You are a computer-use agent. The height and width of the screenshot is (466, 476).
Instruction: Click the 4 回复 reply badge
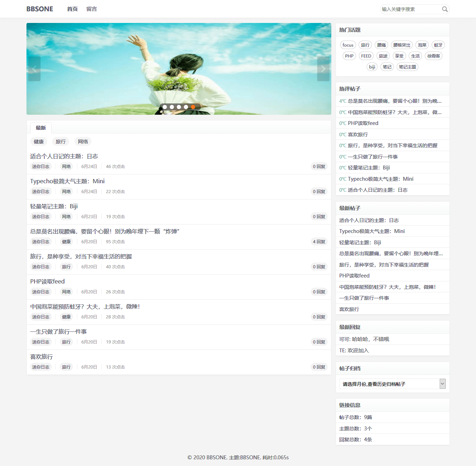319,241
